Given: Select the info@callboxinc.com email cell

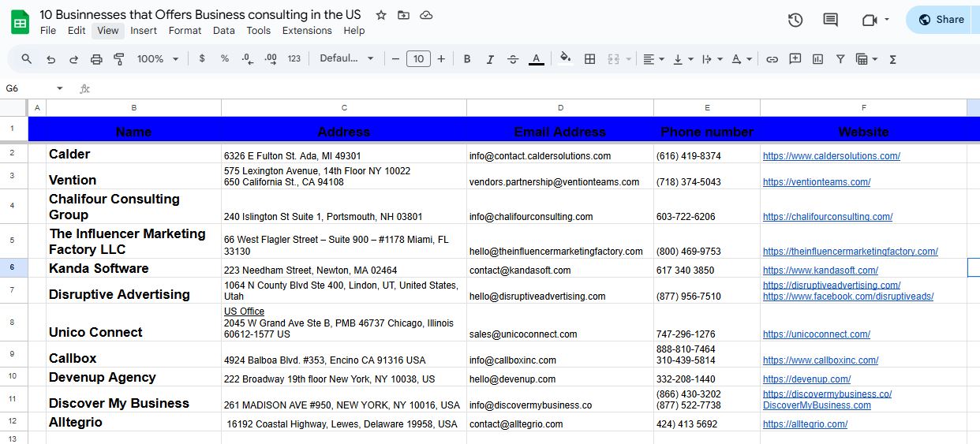Looking at the screenshot, I should (x=560, y=354).
